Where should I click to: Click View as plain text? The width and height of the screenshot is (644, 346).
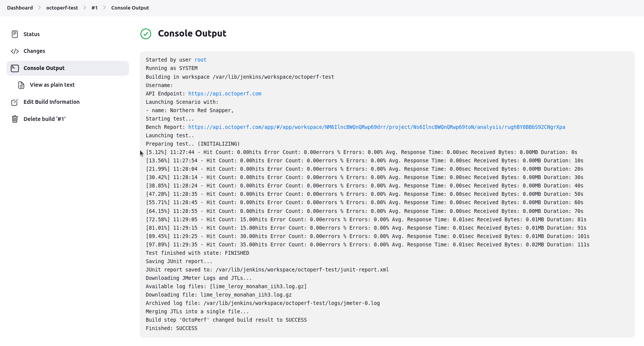[x=52, y=85]
